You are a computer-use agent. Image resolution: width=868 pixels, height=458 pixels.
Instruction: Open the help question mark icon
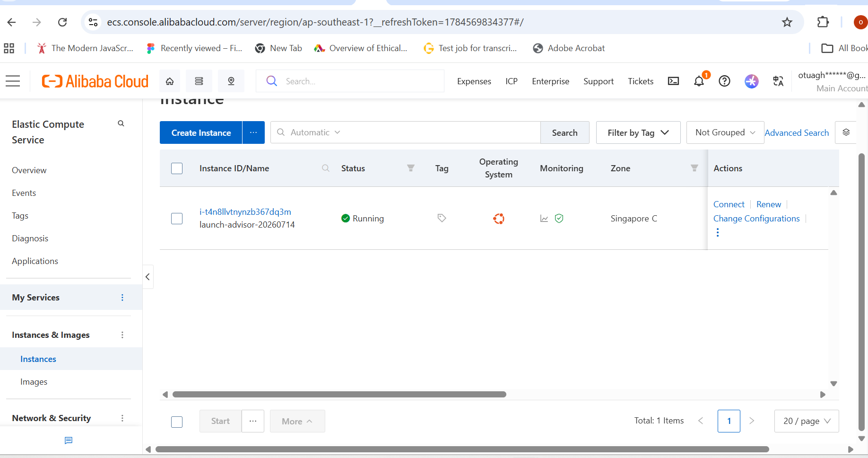724,81
